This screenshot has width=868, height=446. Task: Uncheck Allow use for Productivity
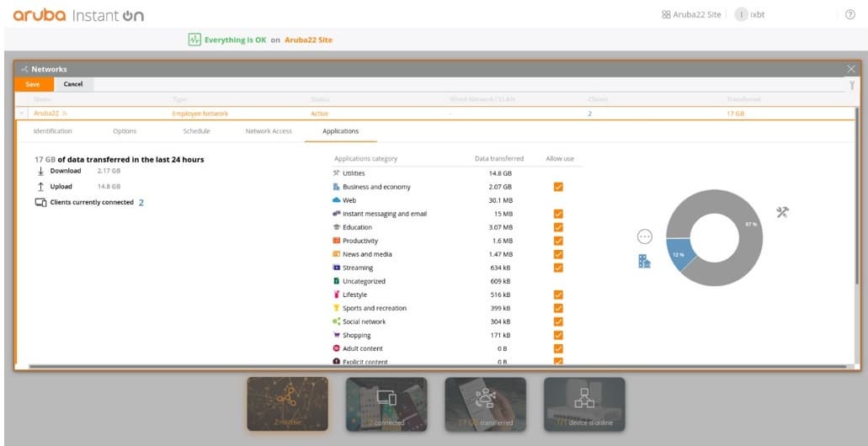tap(558, 241)
